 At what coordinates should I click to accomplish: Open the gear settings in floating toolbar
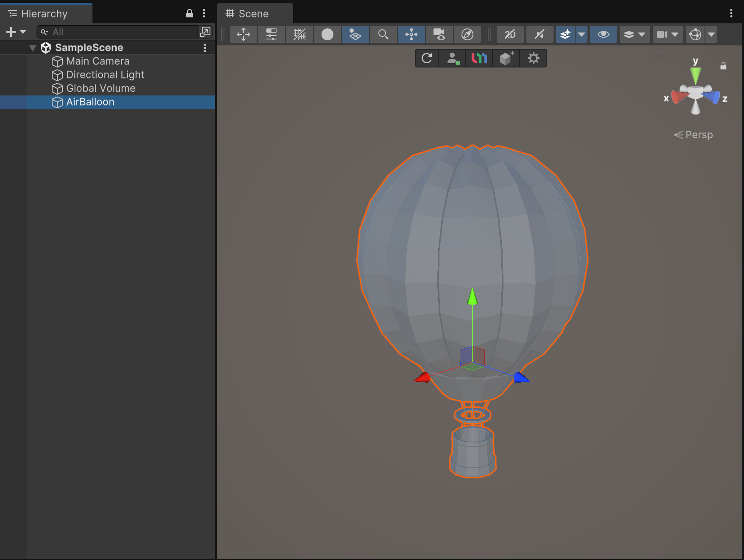(x=533, y=58)
